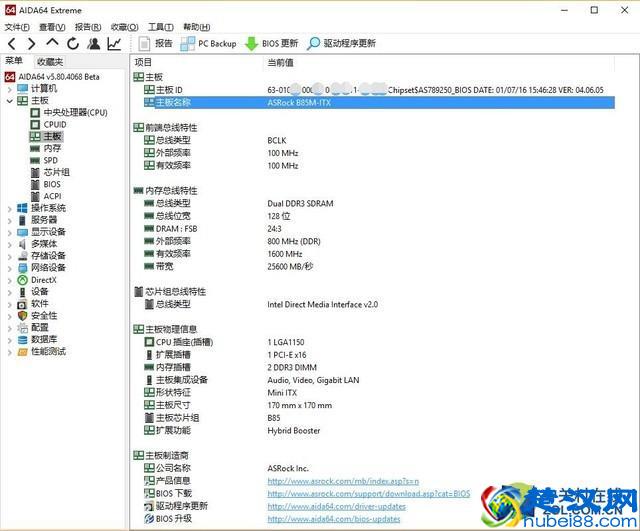Switch to the 菜单 tab

[14, 61]
